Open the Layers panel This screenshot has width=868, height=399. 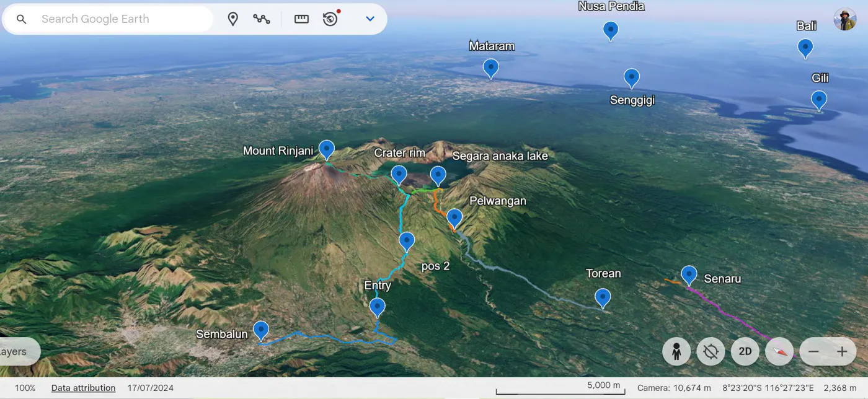pos(15,351)
